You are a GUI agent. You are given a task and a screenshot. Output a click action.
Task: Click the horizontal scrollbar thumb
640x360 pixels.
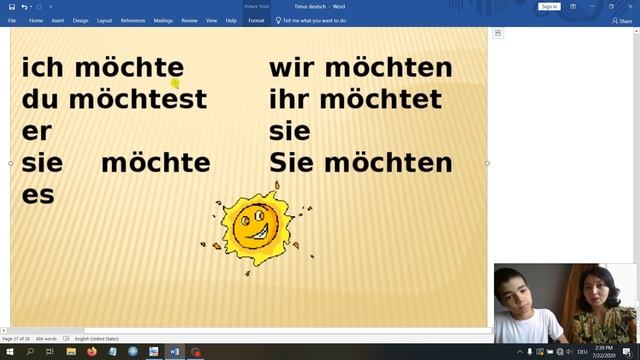click(45, 330)
